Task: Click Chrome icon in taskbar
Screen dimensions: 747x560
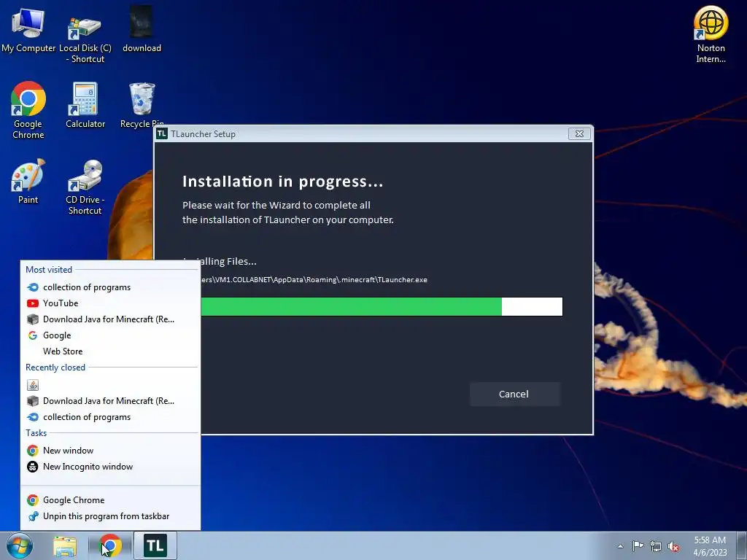Action: pos(110,545)
